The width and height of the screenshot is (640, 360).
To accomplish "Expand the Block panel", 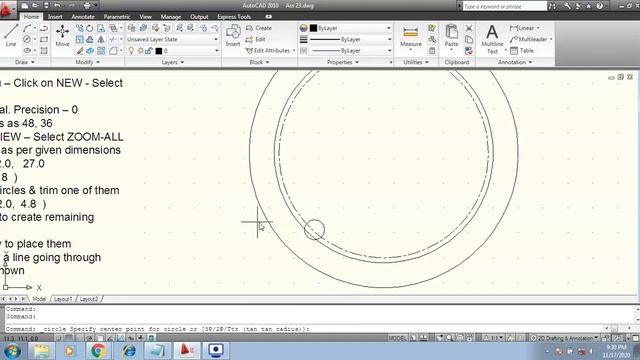I will [x=259, y=62].
